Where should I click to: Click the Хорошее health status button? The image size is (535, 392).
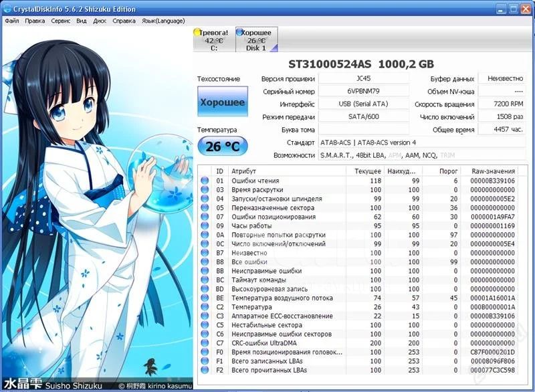tap(223, 102)
